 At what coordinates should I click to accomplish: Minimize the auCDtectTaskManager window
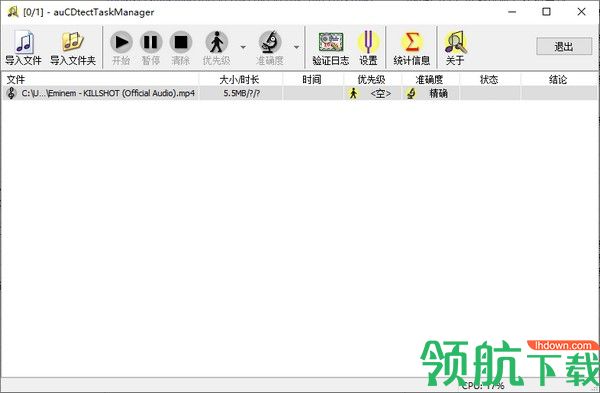coord(512,12)
